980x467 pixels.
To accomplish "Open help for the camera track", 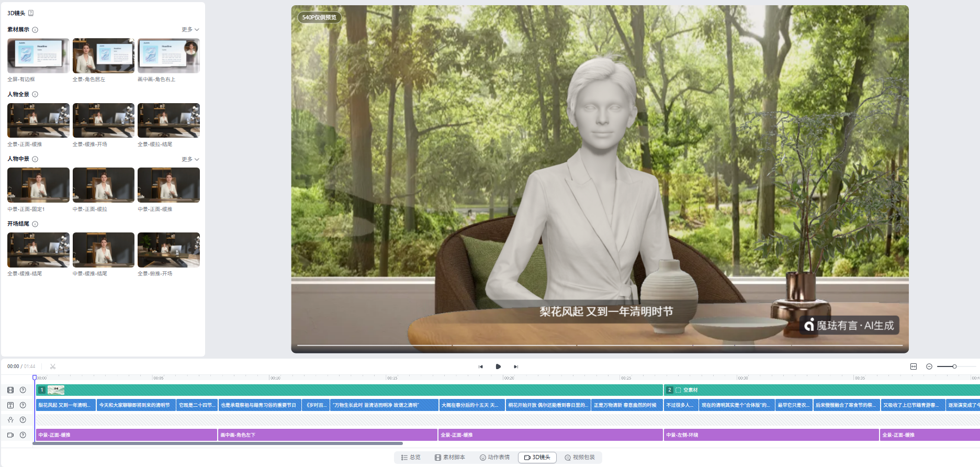I will pos(23,435).
